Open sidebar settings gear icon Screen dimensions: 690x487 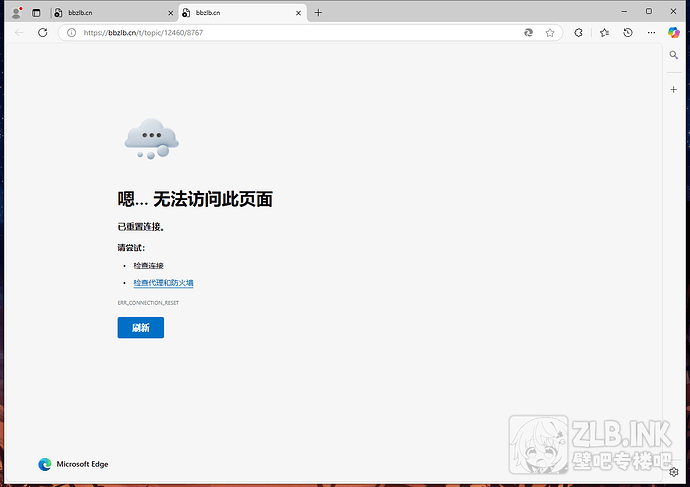tap(674, 472)
